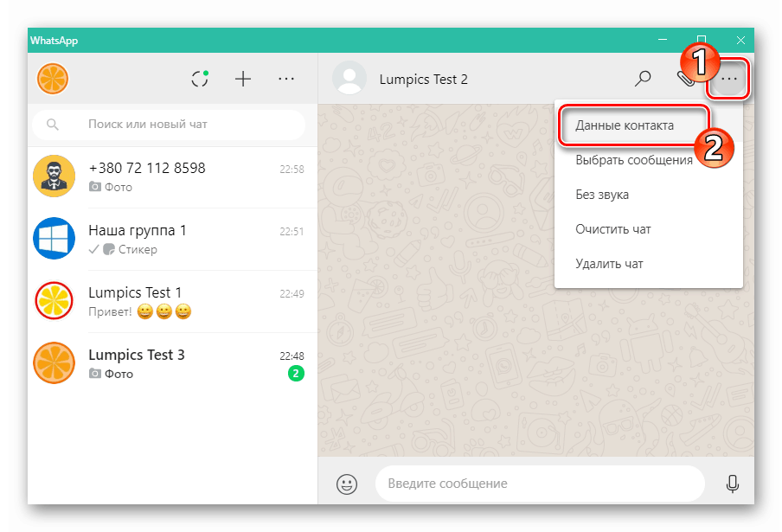782x532 pixels.
Task: Open the chat list three-dots menu
Action: pos(285,79)
